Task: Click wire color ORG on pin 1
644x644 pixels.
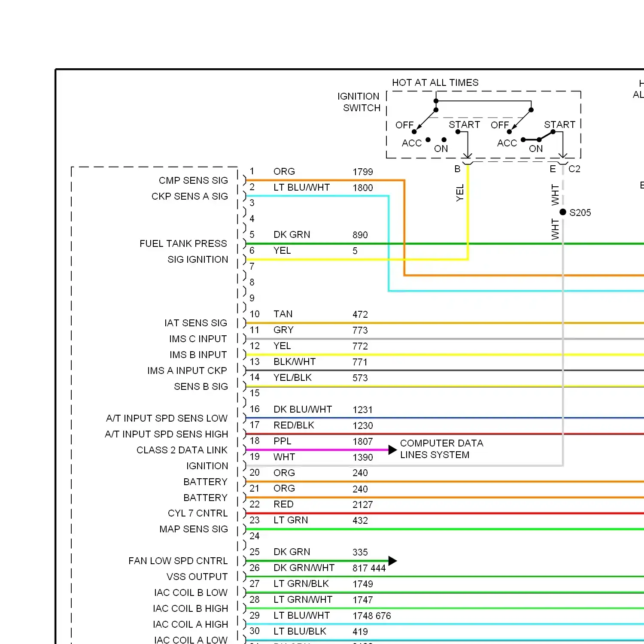Action: 284,171
